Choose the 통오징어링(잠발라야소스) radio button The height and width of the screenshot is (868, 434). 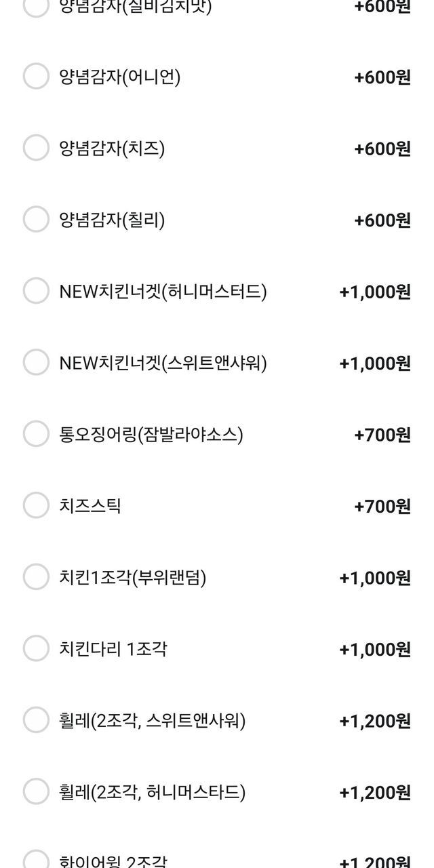pos(36,434)
